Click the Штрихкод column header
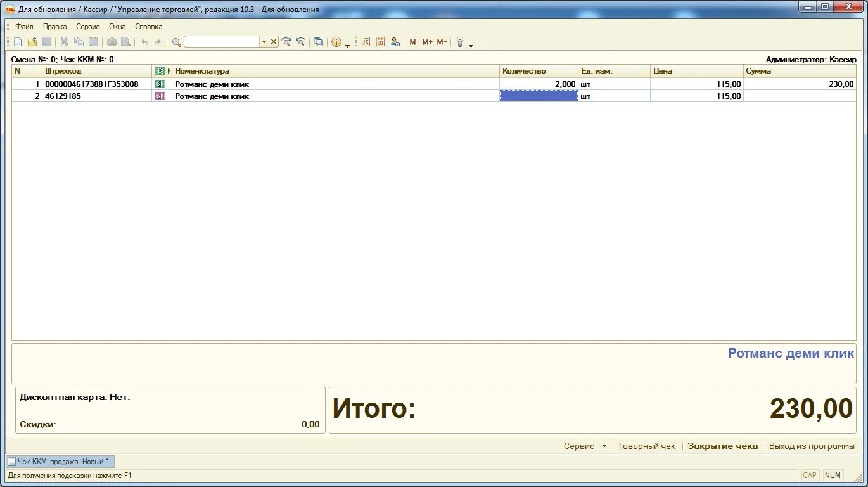Viewport: 868px width, 487px height. pyautogui.click(x=98, y=71)
